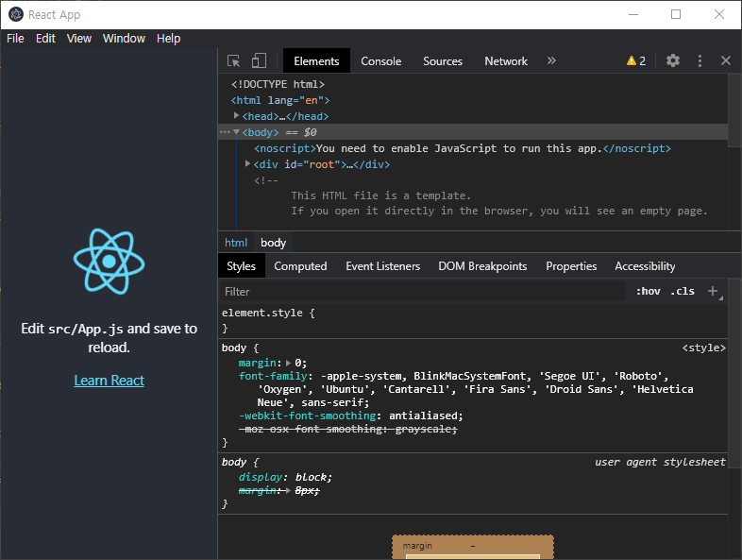Screen dimensions: 742x560
Task: Click the antialiased value
Action: 424,416
